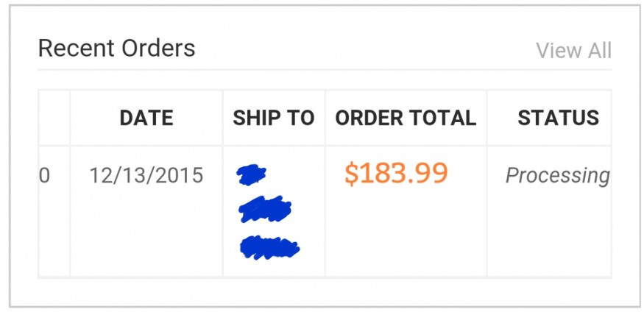This screenshot has width=644, height=312.
Task: Open the order number ending in 0
Action: point(45,176)
